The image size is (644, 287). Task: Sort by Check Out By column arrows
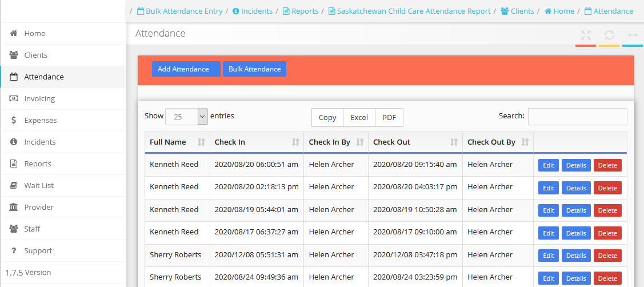tap(525, 142)
